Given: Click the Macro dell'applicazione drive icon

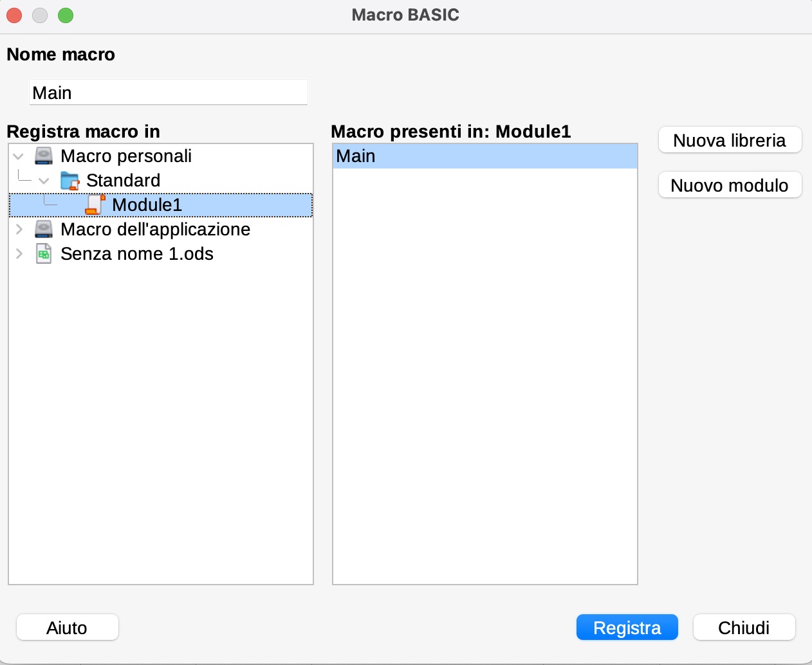Looking at the screenshot, I should pos(44,230).
